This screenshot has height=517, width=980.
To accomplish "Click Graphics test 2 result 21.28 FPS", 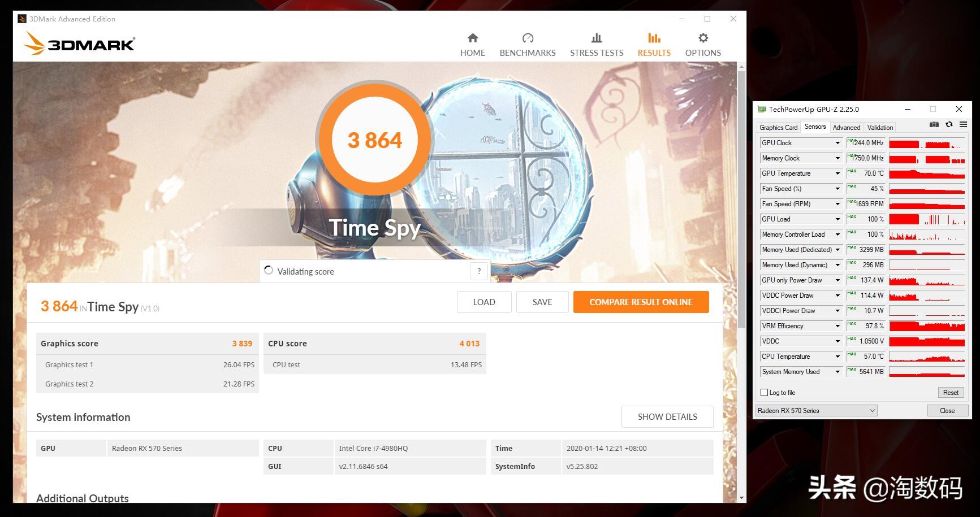I will click(x=239, y=384).
